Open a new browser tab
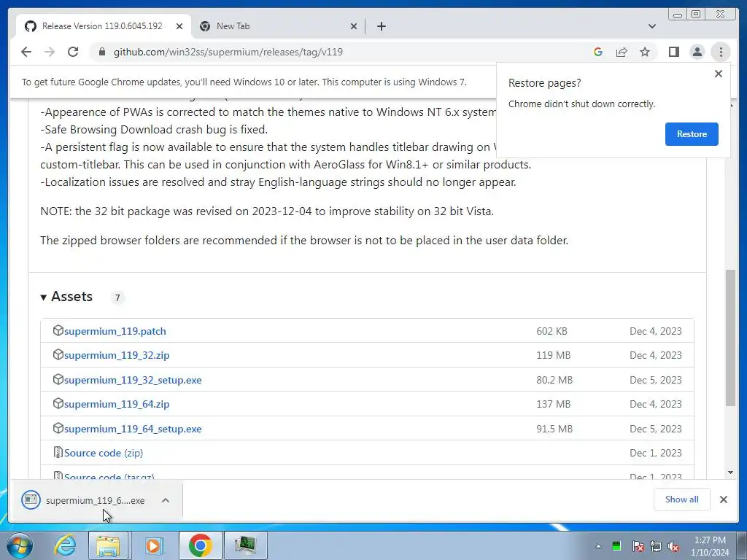 (381, 26)
